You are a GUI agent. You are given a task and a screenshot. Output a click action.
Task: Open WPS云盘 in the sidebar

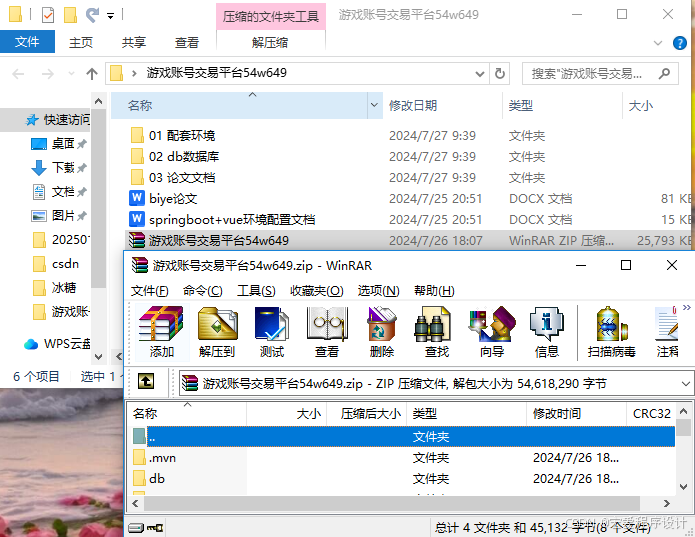click(x=58, y=344)
